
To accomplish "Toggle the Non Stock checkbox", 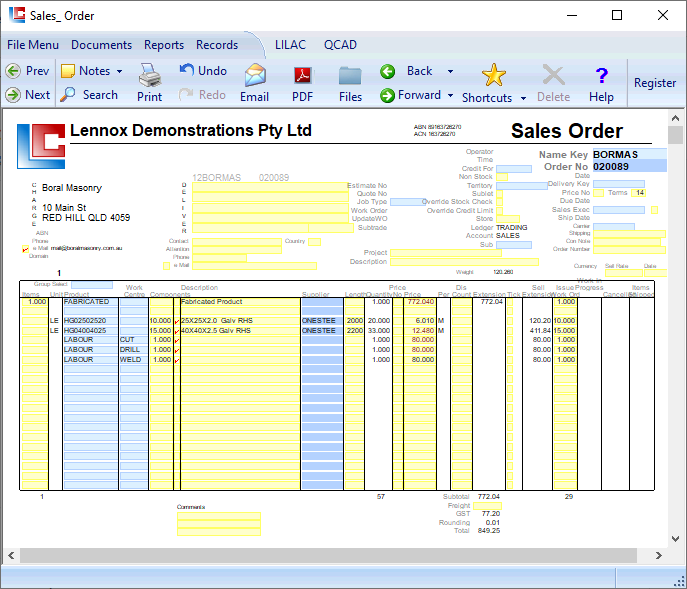I will 502,177.
